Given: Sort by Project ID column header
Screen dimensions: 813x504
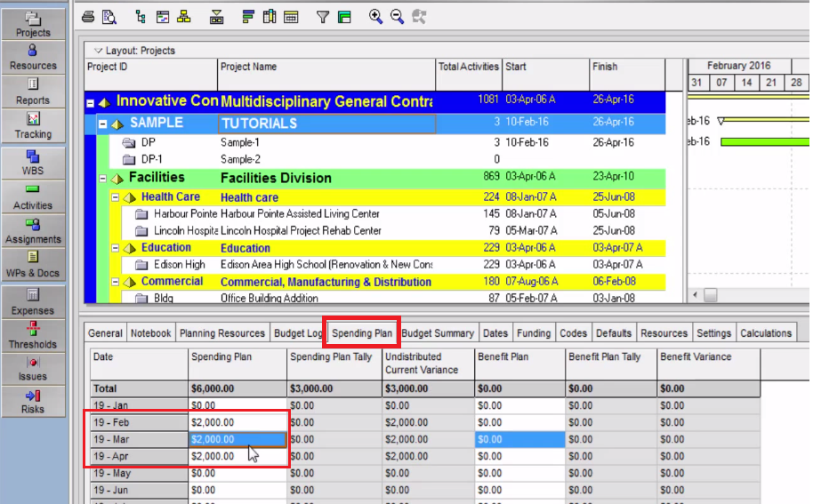Looking at the screenshot, I should [151, 75].
